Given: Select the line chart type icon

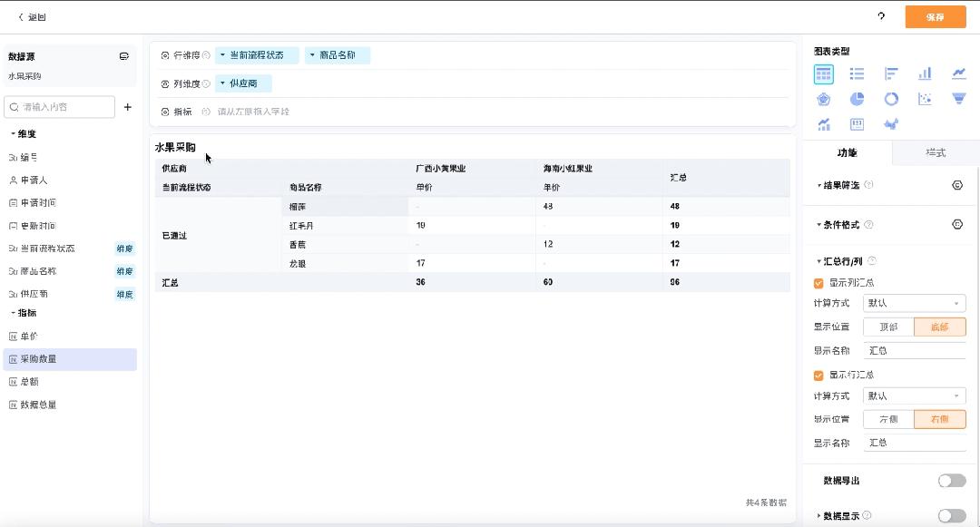Looking at the screenshot, I should coord(958,73).
